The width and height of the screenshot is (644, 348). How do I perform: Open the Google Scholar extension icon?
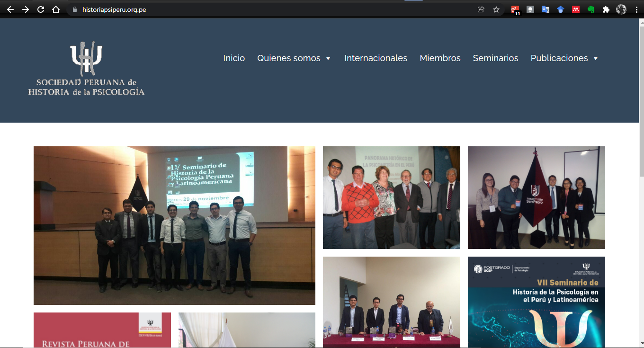pos(561,9)
